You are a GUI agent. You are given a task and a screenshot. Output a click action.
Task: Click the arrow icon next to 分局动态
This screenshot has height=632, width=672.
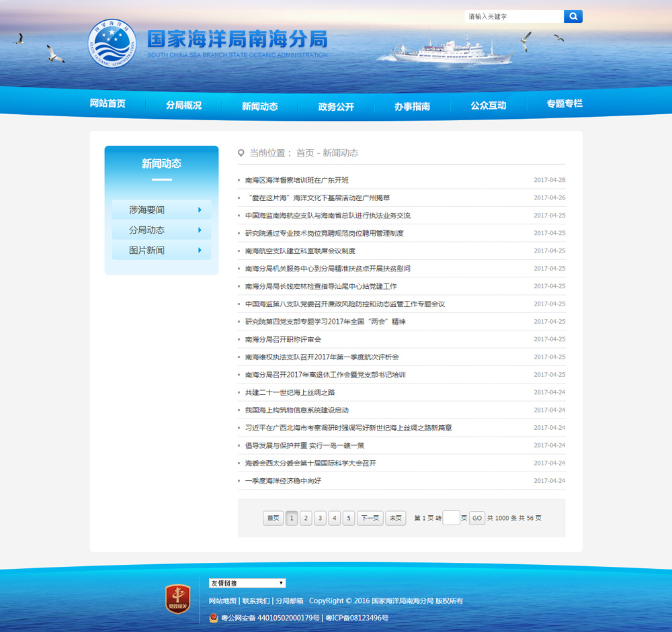(x=200, y=230)
